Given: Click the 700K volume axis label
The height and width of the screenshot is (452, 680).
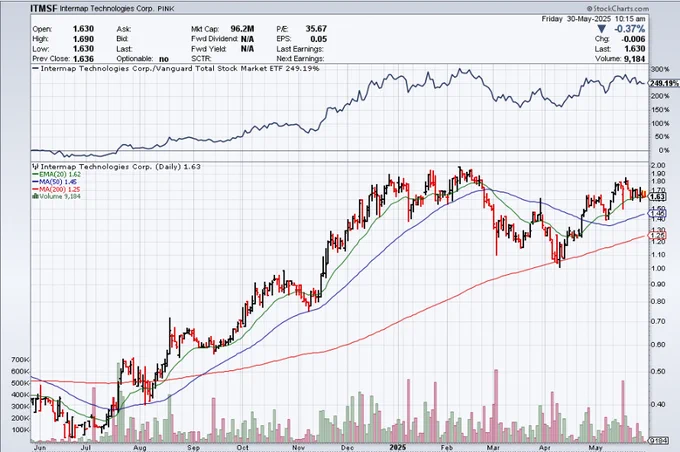Looking at the screenshot, I should (20, 360).
